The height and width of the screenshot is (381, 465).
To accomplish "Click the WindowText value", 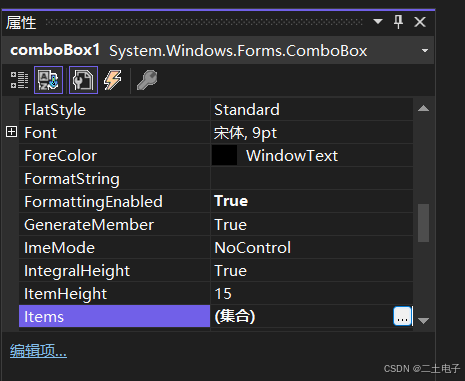I will click(x=292, y=156).
